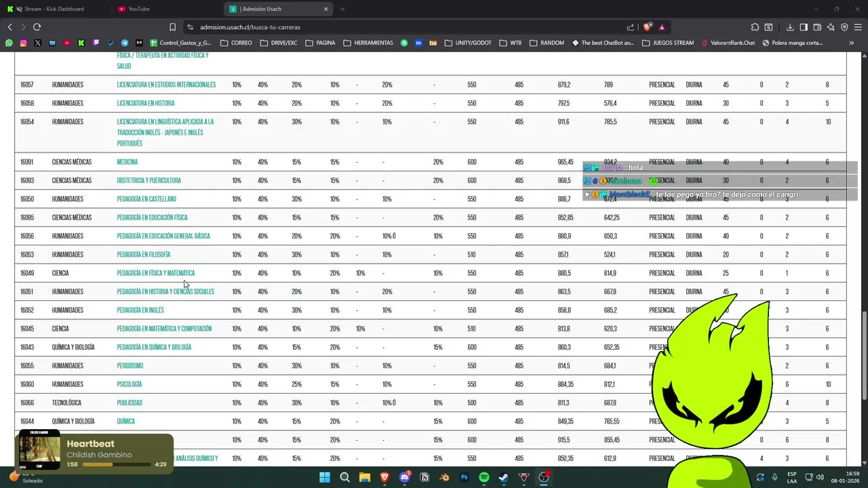
Task: Open Windows Start menu
Action: point(325,477)
